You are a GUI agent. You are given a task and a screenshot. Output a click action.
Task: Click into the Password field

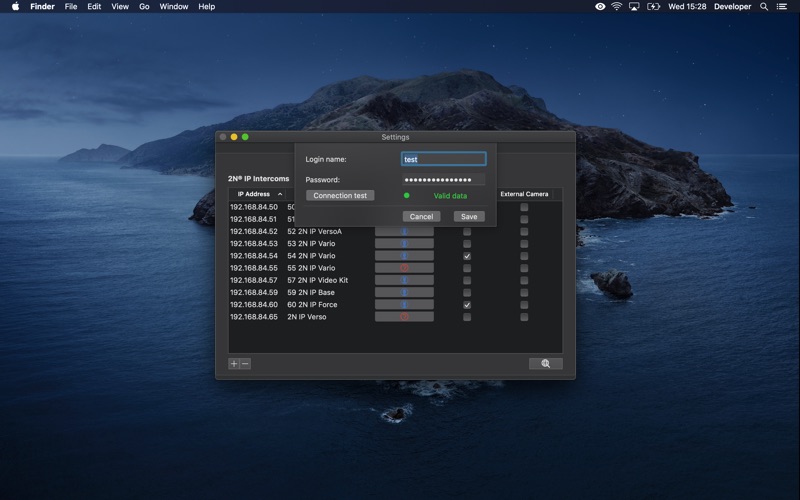click(x=443, y=180)
